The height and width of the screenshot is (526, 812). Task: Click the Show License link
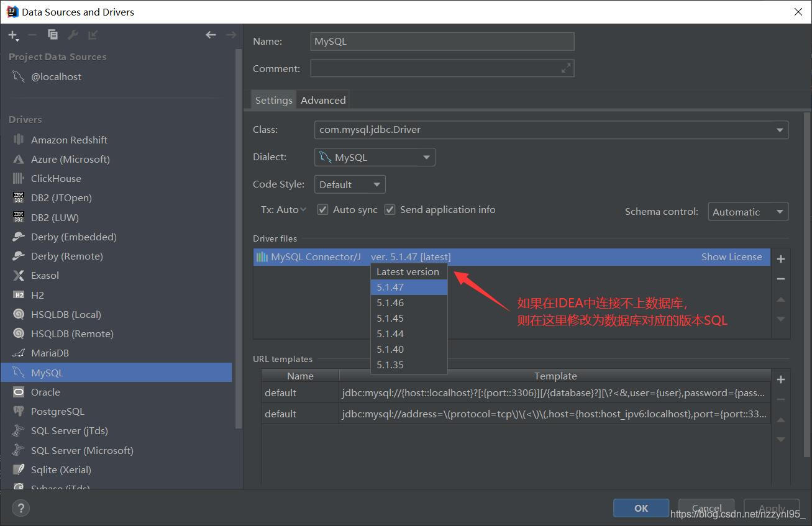point(731,257)
